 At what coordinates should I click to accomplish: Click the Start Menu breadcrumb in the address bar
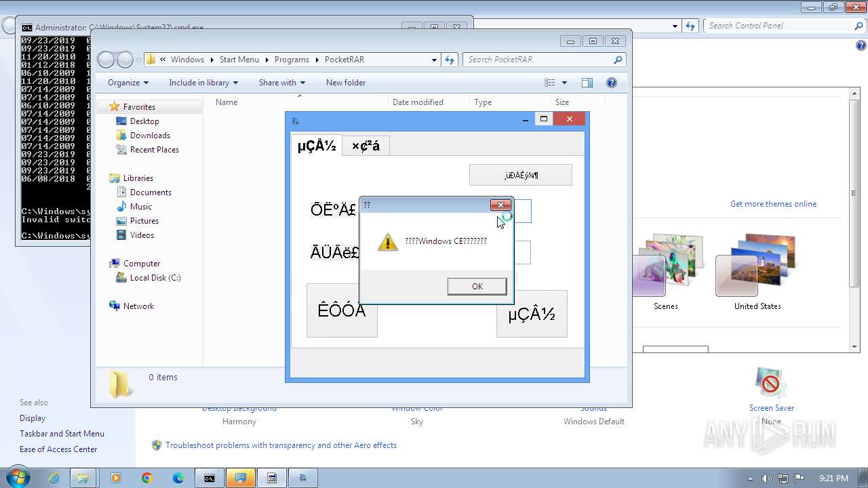[239, 60]
